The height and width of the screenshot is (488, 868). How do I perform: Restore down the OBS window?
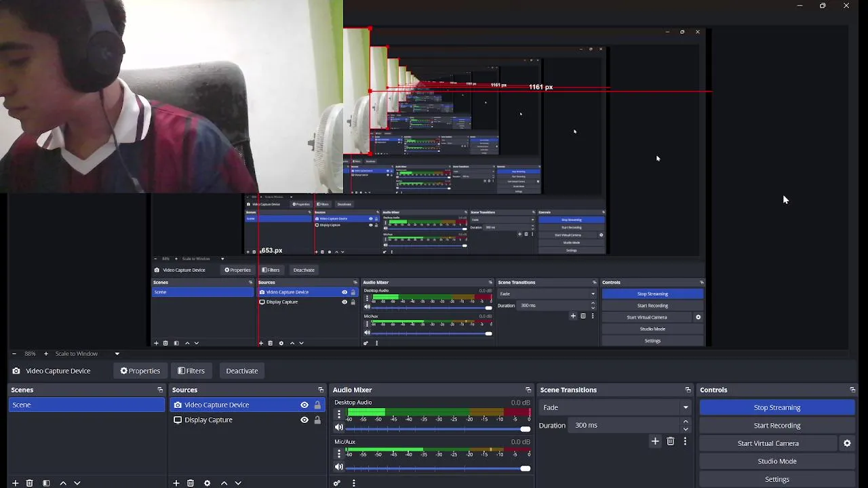point(823,5)
